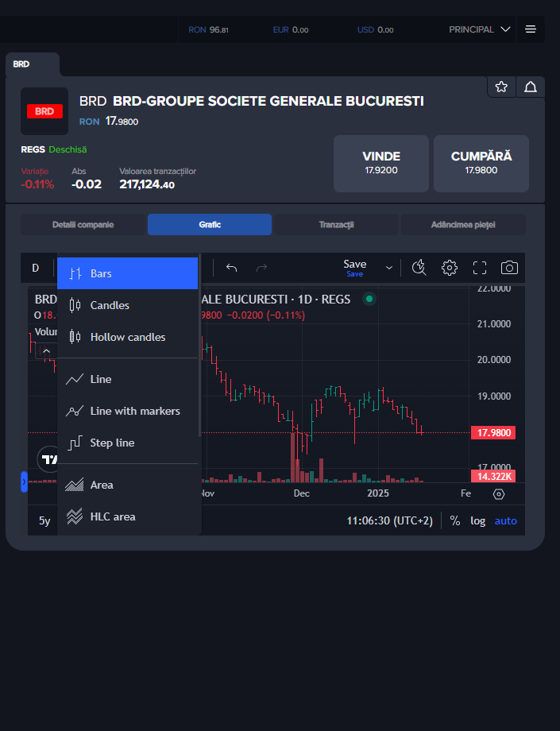Click the 14.322K volume label
This screenshot has width=560, height=731.
click(x=493, y=476)
